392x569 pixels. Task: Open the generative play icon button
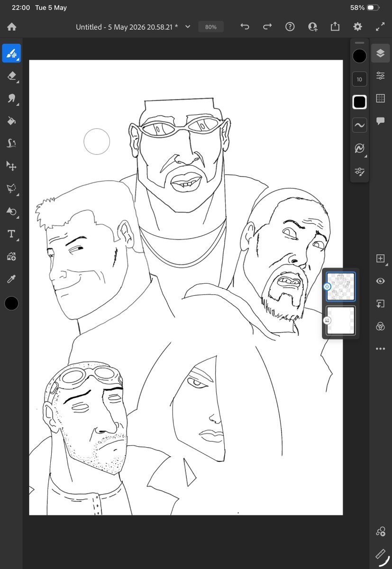point(380,532)
